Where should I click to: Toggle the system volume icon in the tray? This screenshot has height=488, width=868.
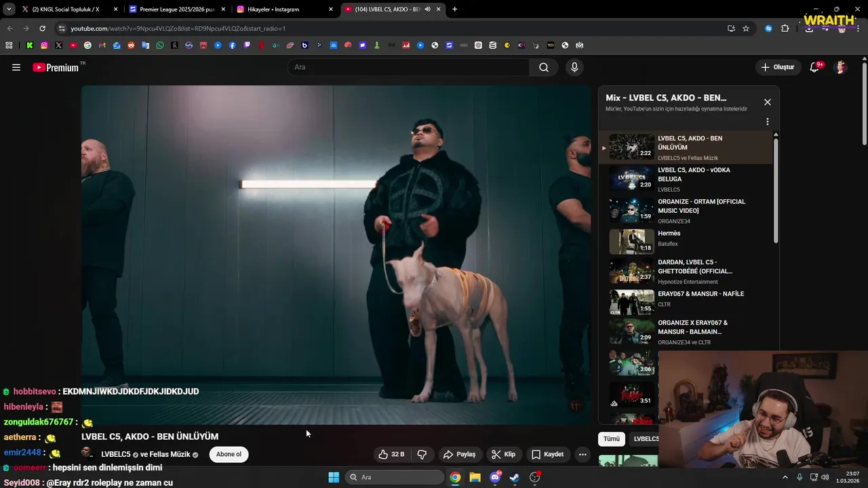[825, 477]
